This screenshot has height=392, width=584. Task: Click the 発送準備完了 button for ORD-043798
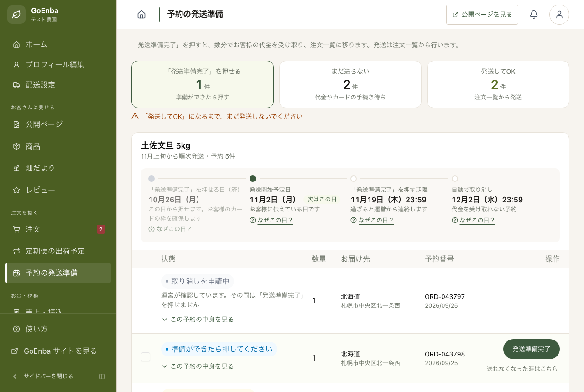point(532,349)
